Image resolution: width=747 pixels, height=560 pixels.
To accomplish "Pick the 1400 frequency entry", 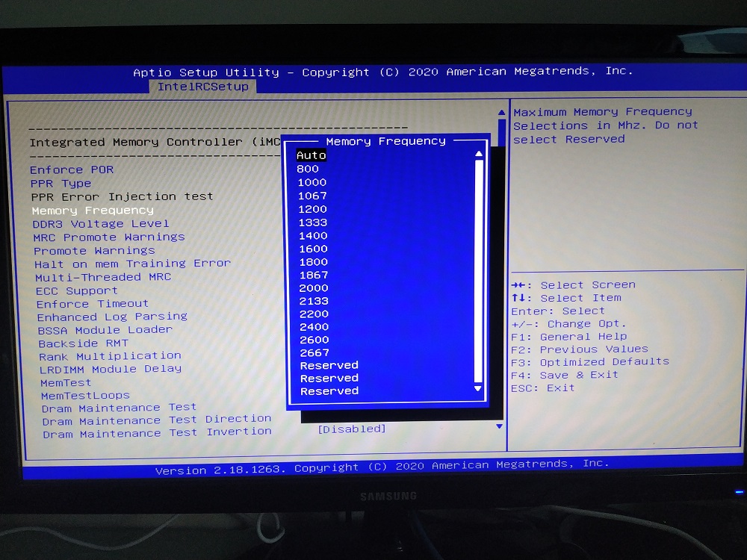I will pyautogui.click(x=313, y=236).
